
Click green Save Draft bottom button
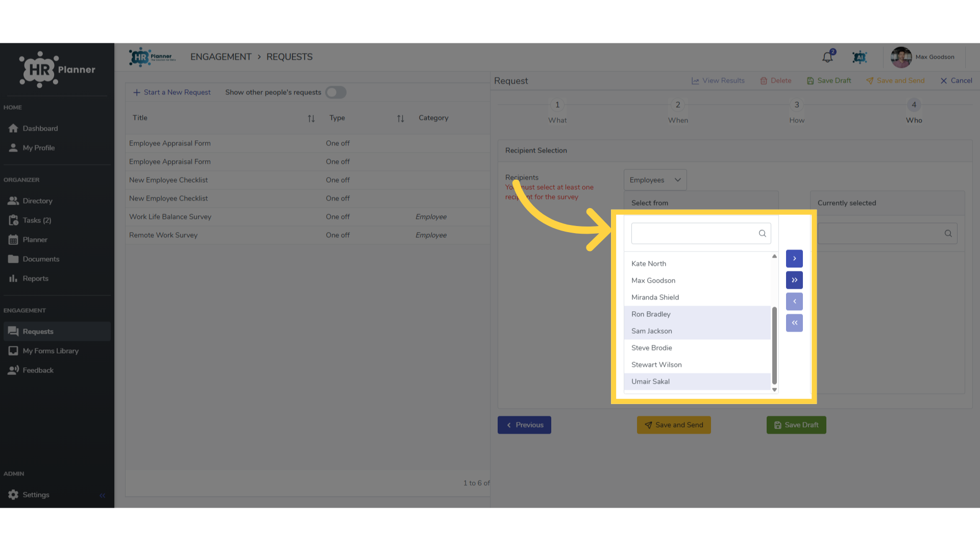click(796, 425)
